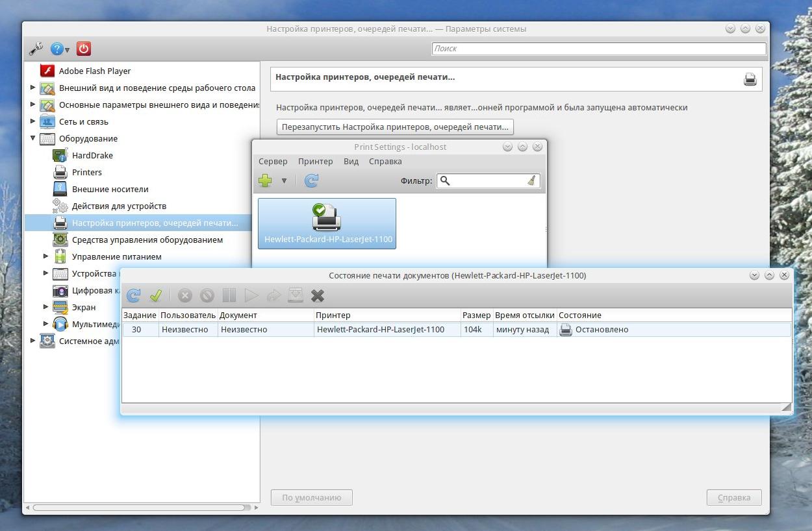Click the Справка button at bottom right

point(734,497)
